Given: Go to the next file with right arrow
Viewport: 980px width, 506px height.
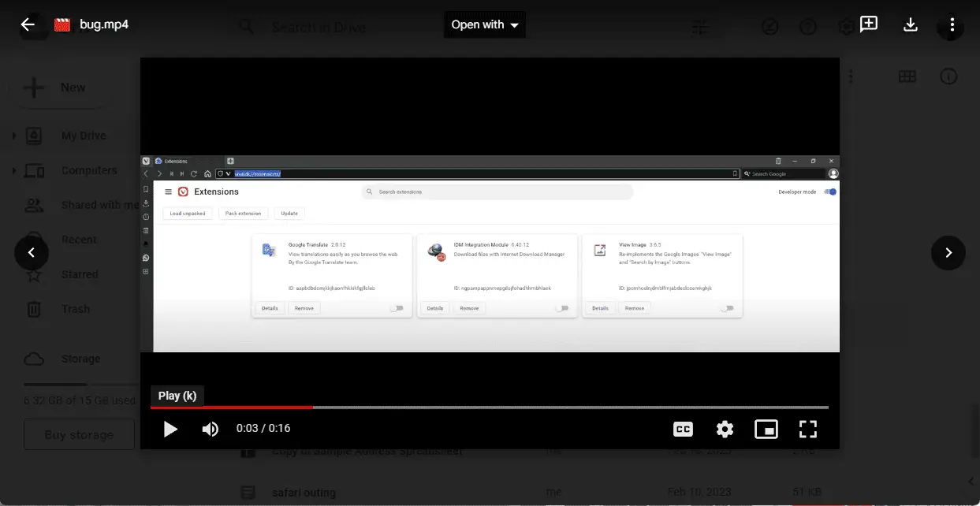Looking at the screenshot, I should [948, 253].
